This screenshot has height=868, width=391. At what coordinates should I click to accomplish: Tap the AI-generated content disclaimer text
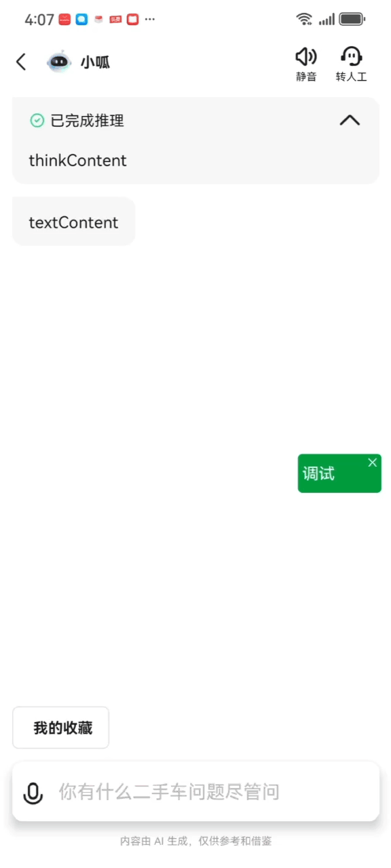(x=196, y=841)
